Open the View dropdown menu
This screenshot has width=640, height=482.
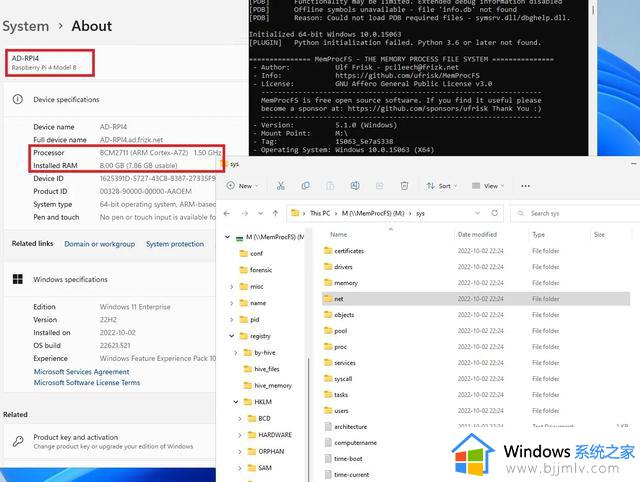point(488,186)
